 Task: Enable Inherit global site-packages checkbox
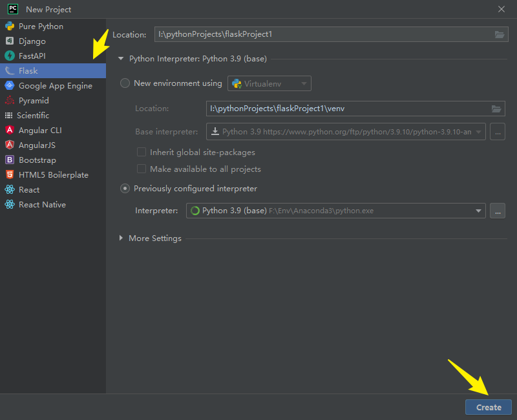[142, 152]
